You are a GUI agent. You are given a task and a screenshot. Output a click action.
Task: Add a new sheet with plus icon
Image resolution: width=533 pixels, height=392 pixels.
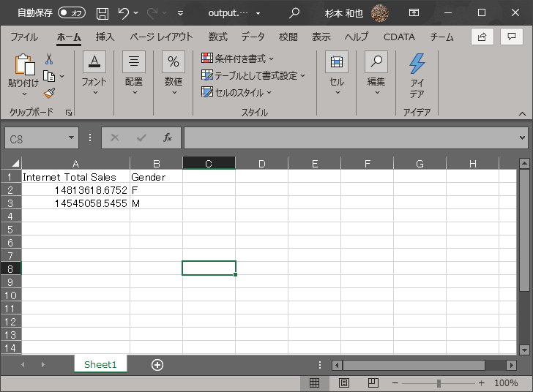(157, 364)
